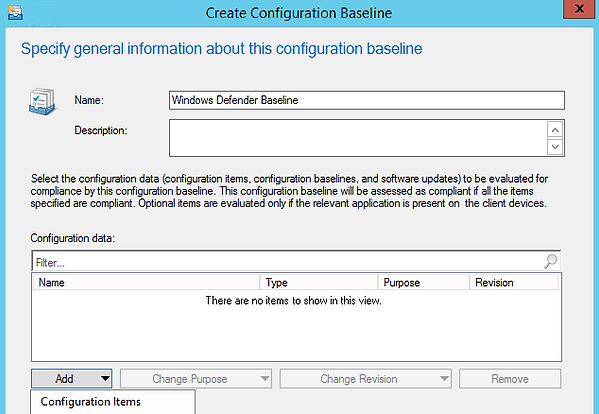Click the magnifier icon in the Filter box
This screenshot has height=414, width=599.
[x=551, y=262]
